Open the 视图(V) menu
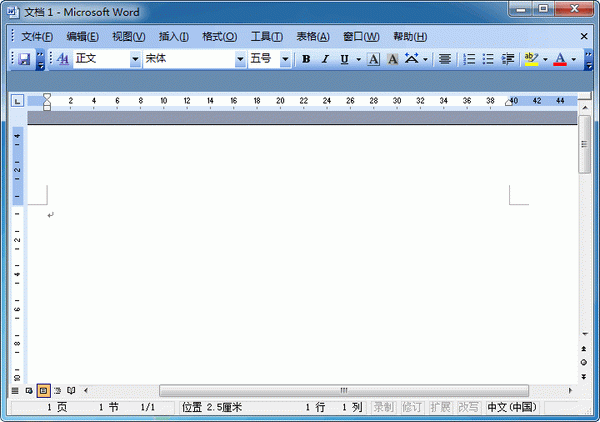 tap(129, 37)
